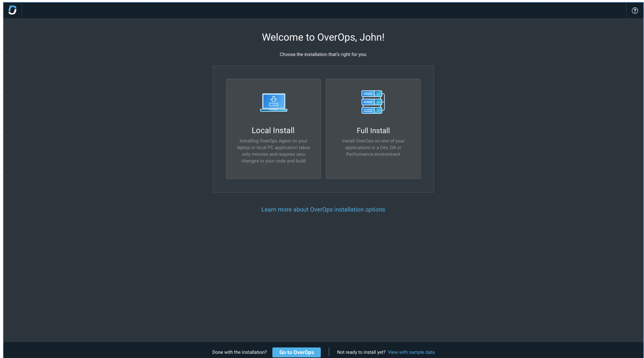Click 'Done with the installation?' label
644x358 pixels.
(239, 352)
